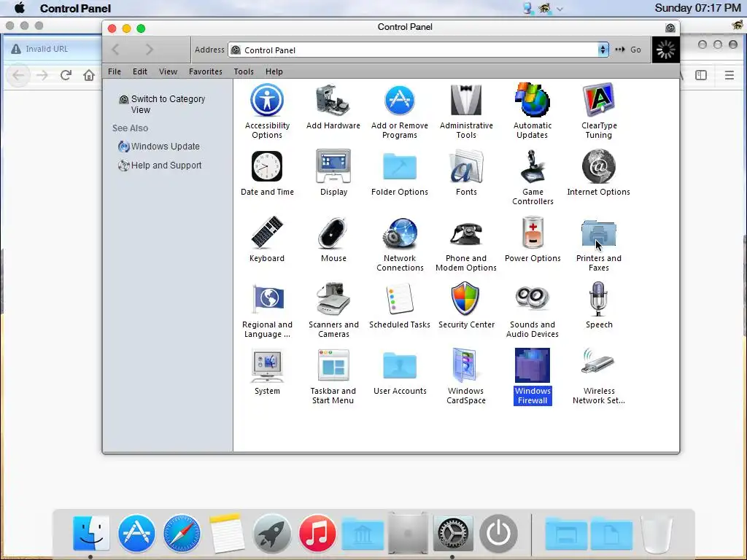This screenshot has height=560, width=747.
Task: Open Folder Options icon
Action: point(399,166)
